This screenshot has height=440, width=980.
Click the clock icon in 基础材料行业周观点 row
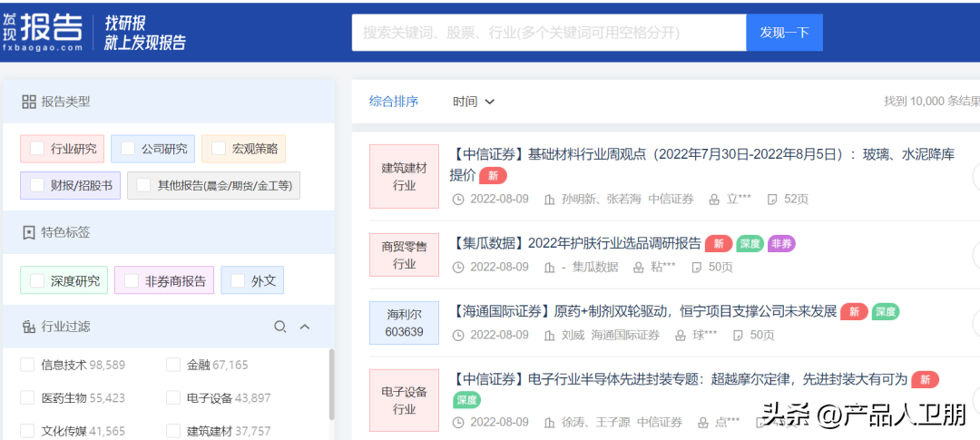[x=458, y=200]
